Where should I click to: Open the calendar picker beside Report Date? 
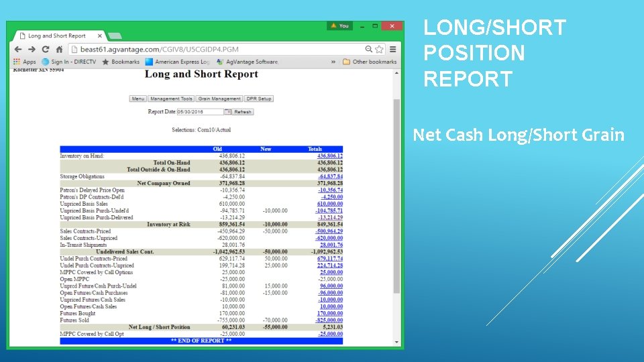tap(228, 112)
